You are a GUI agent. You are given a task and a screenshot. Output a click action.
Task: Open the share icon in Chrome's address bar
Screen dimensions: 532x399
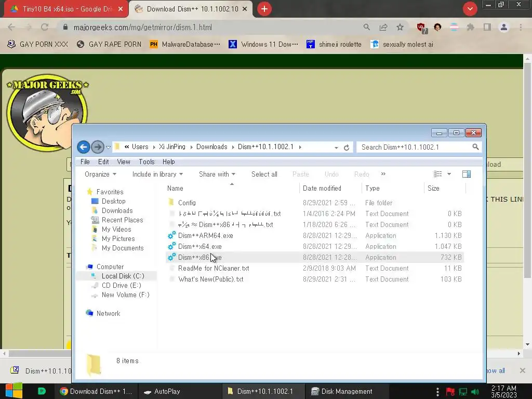(x=383, y=27)
